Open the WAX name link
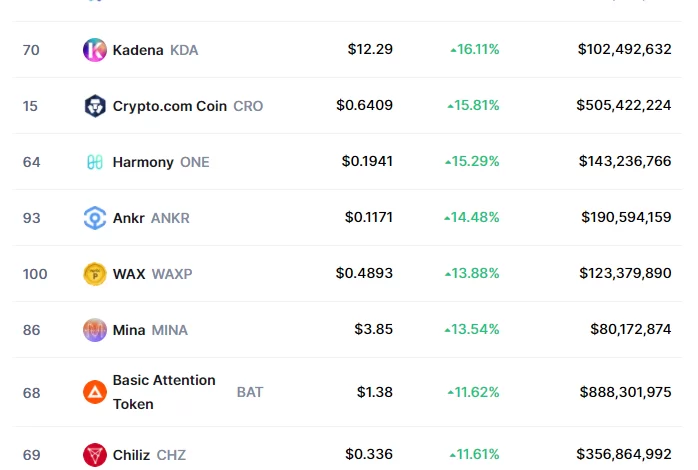The width and height of the screenshot is (698, 470). (129, 274)
